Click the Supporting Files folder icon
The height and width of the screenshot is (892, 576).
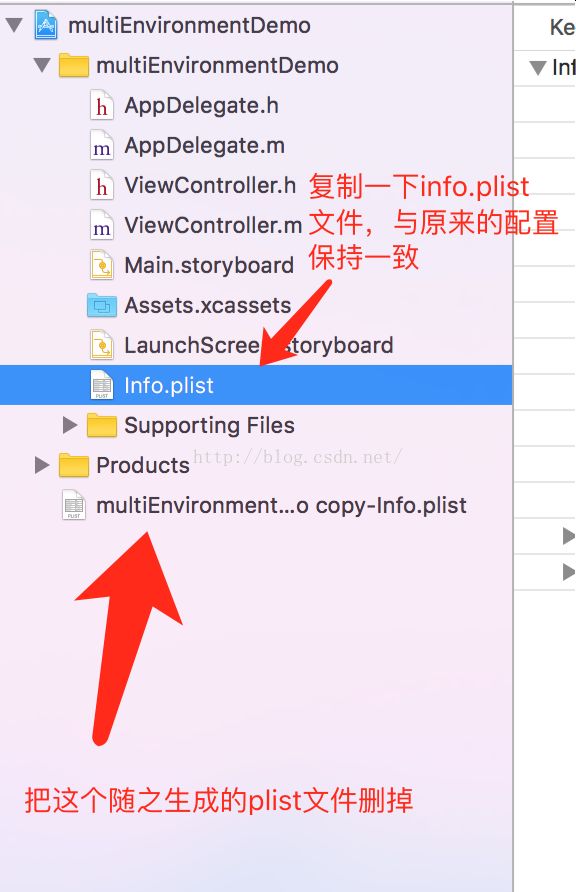pos(102,425)
